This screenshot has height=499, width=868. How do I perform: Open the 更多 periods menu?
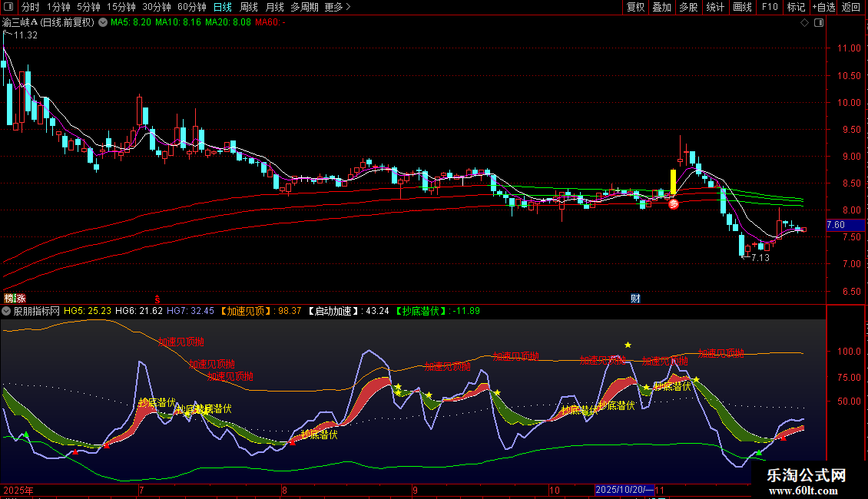(337, 8)
